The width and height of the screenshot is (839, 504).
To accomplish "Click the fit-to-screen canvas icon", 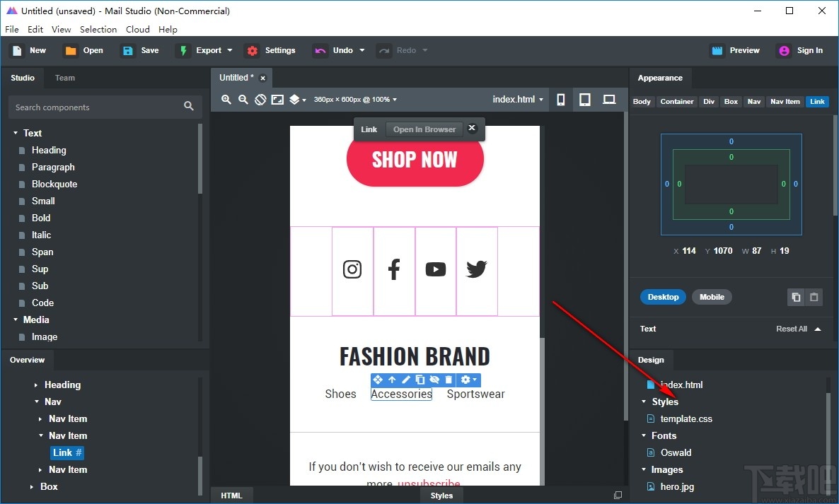I will (x=277, y=100).
